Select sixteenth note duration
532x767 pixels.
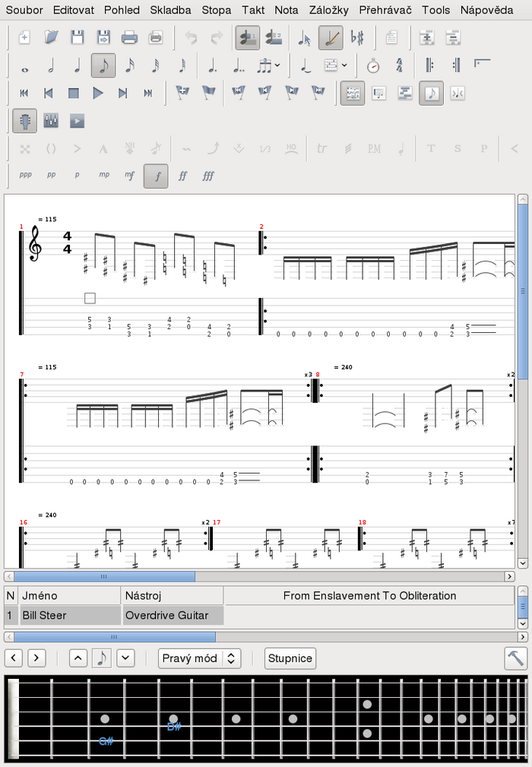coord(129,65)
